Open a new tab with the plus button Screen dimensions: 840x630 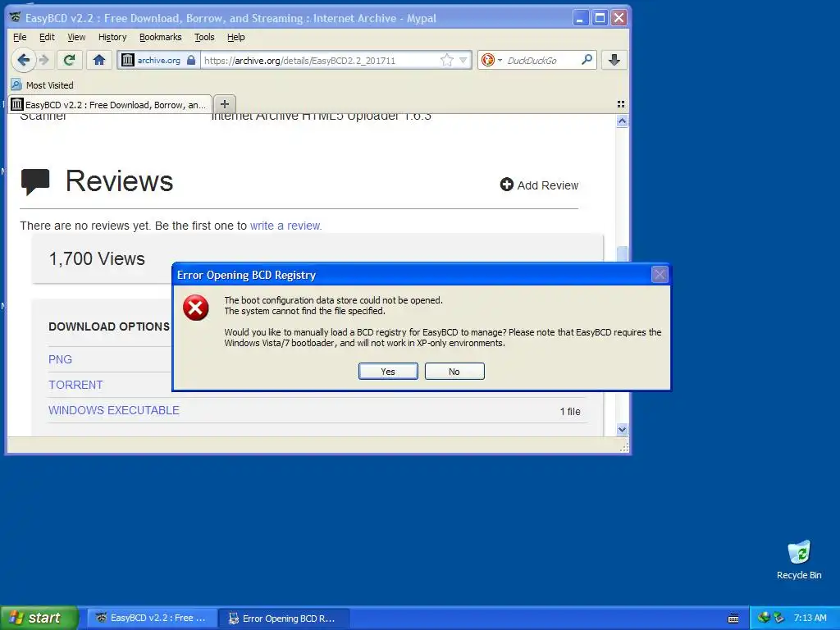225,104
